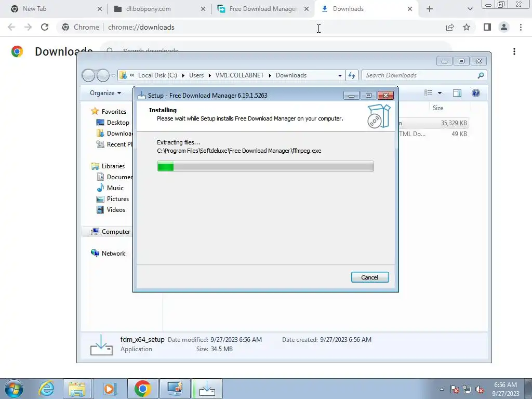
Task: Open Windows Media Player from taskbar
Action: click(109, 389)
